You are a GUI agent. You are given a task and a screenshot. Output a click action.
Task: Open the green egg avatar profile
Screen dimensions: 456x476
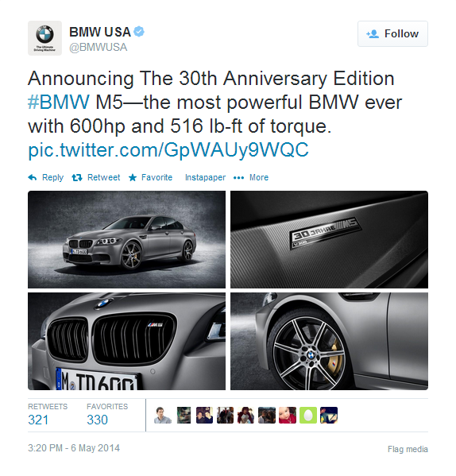pos(308,415)
